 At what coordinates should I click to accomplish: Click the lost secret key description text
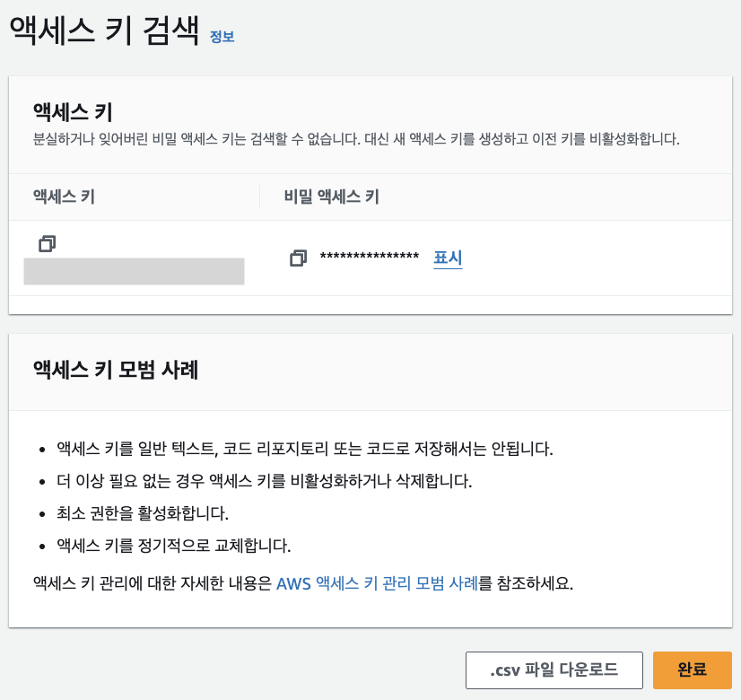point(356,139)
